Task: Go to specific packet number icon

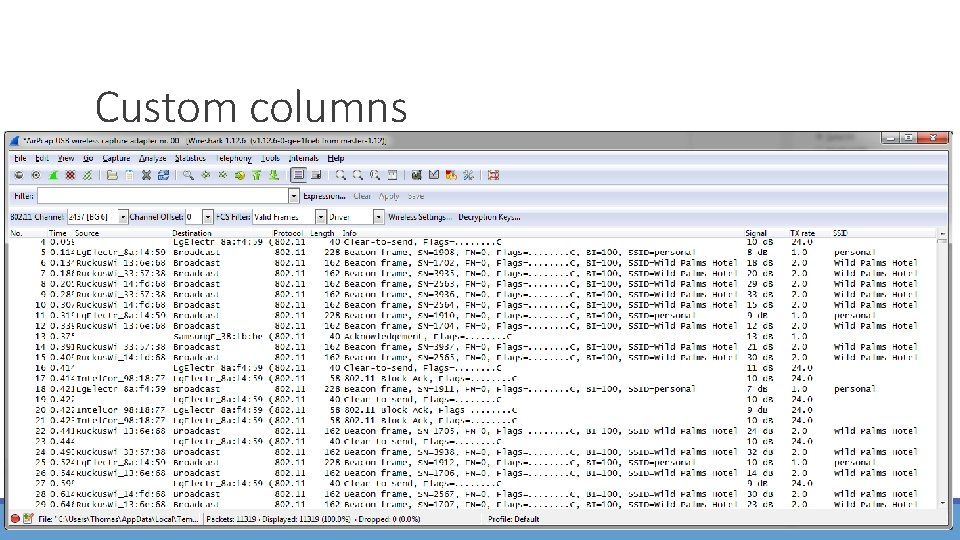Action: point(239,175)
